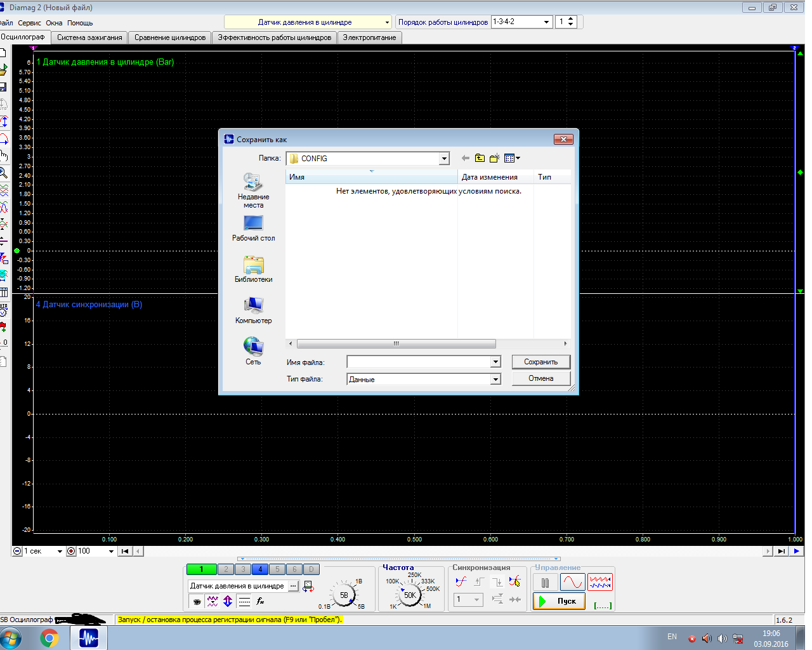Image resolution: width=812 pixels, height=650 pixels.
Task: Toggle channel 4 blue button
Action: click(x=260, y=569)
